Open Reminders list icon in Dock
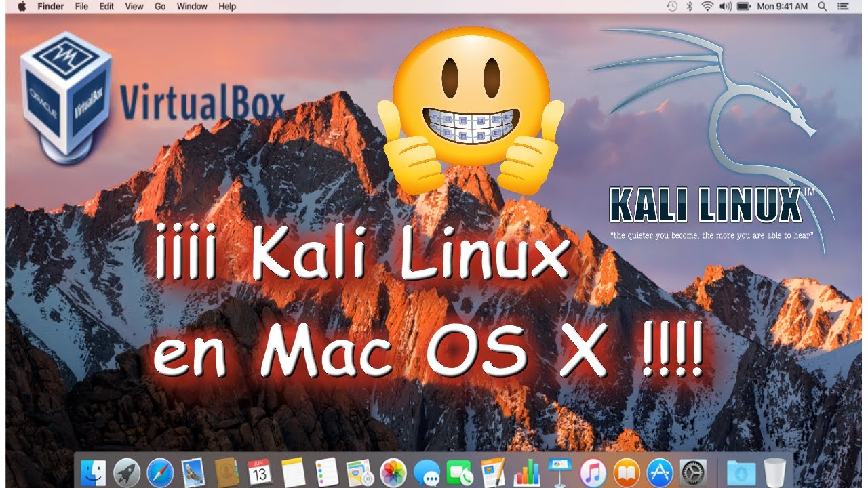Screen dimensions: 868x488 (326, 472)
